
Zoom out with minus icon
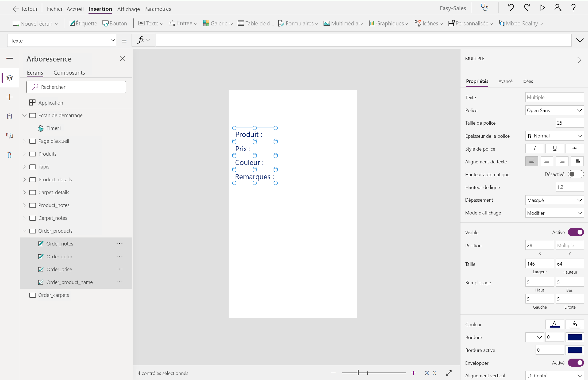pos(333,373)
